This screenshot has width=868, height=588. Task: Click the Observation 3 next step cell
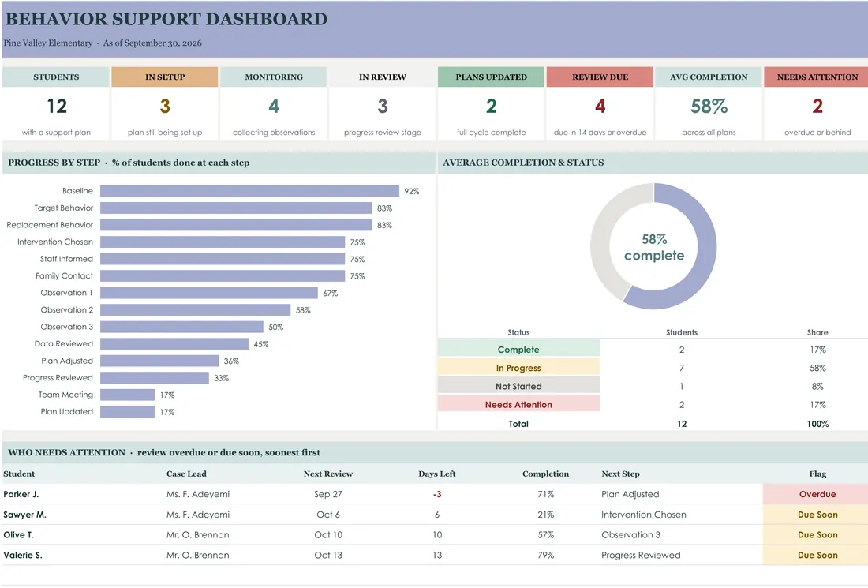630,535
